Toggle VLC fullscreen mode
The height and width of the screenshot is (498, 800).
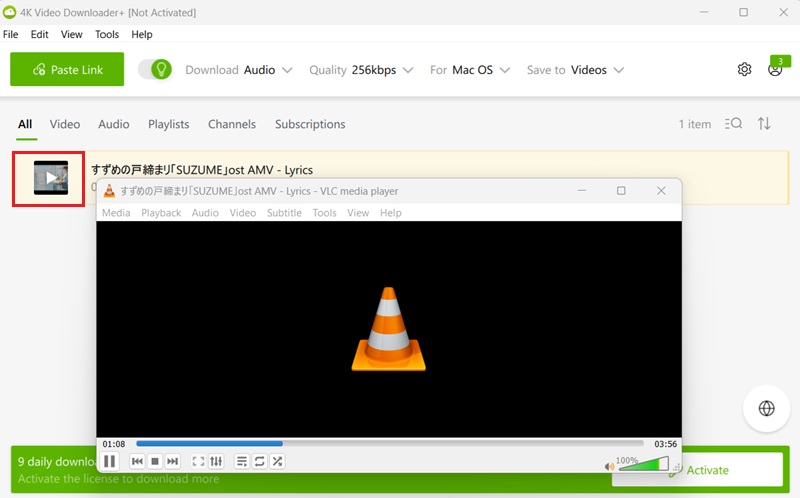pos(198,461)
